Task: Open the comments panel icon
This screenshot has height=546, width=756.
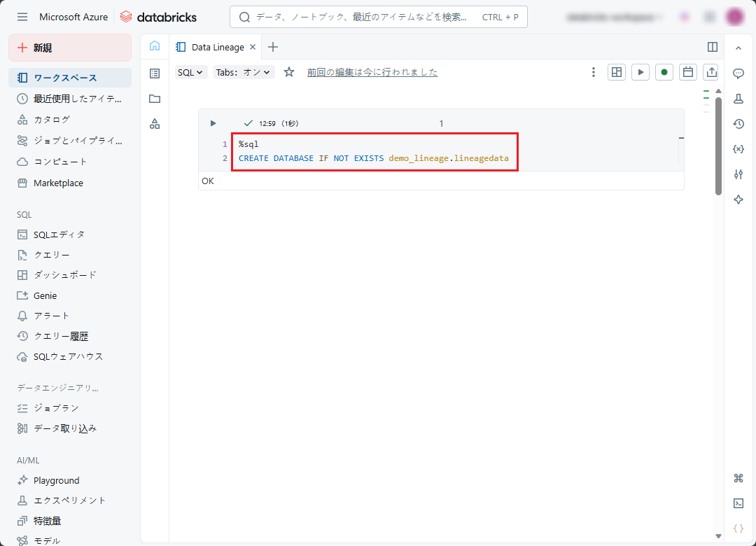Action: [738, 73]
